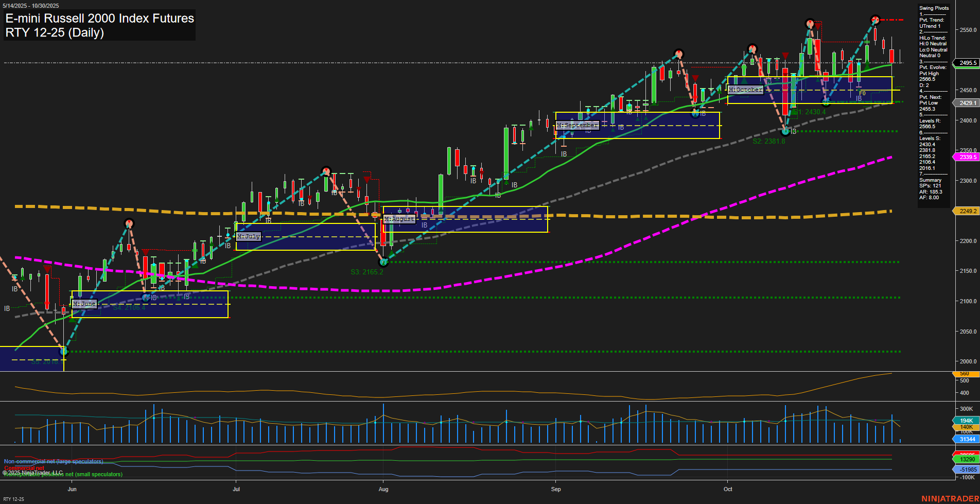Click the Swing Pivots panel heading
Image resolution: width=980 pixels, height=504 pixels.
[934, 8]
